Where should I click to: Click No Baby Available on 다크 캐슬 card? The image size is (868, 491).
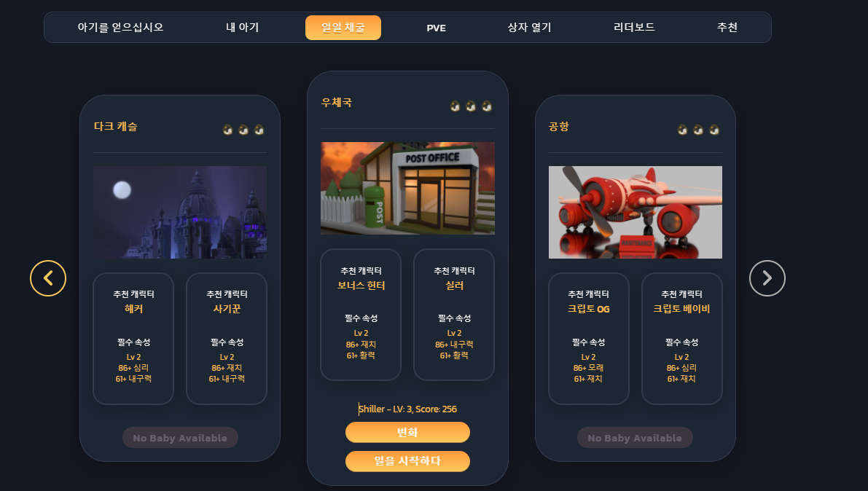click(180, 438)
